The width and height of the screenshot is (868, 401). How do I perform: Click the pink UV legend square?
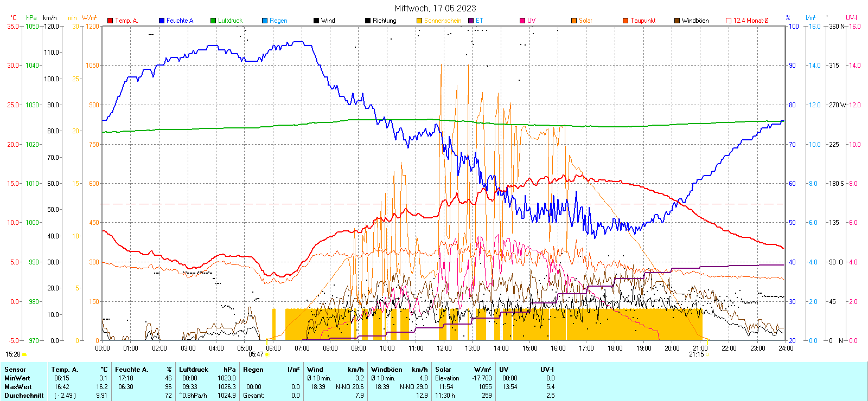(522, 21)
